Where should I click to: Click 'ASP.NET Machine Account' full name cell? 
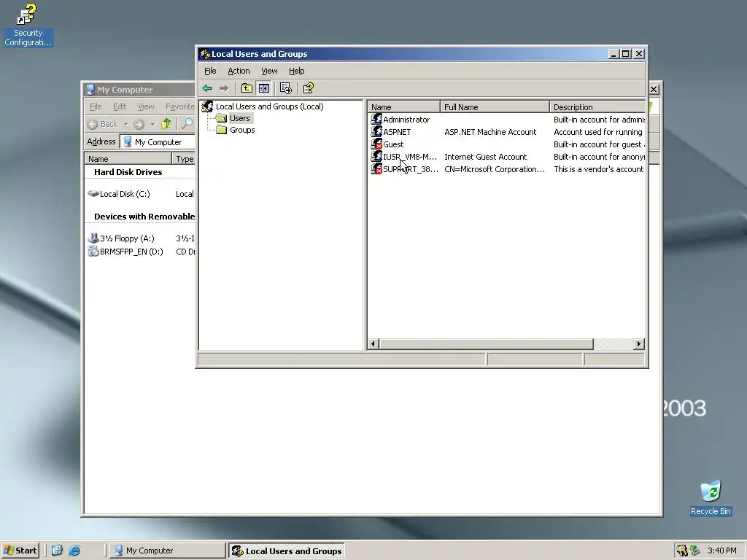(x=490, y=132)
